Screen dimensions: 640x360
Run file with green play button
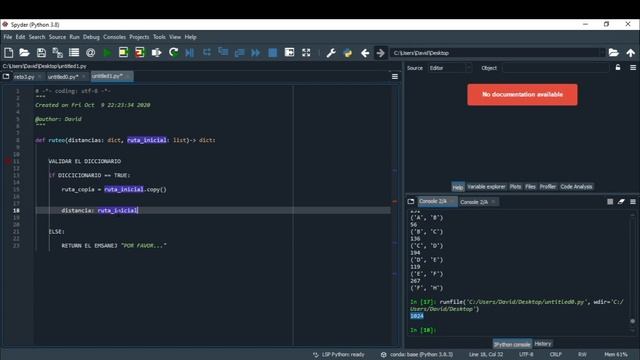[x=107, y=53]
